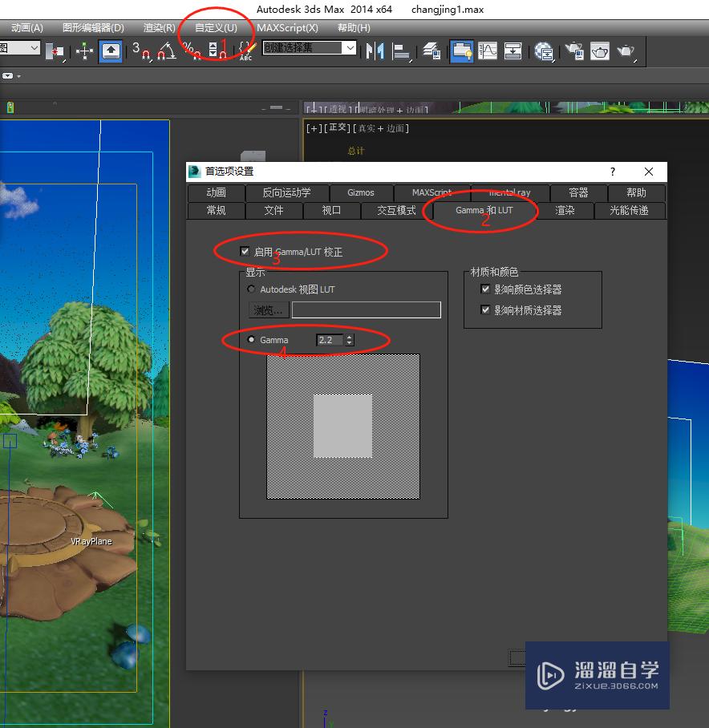Screen dimensions: 709x728
Task: Switch to the 文件 tab
Action: 274,210
